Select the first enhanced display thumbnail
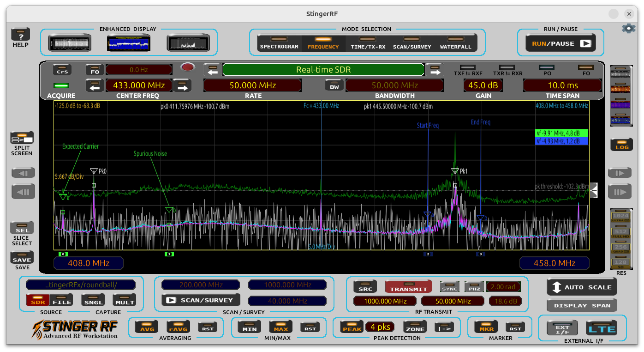Screen dimensions: 644x352 pos(70,43)
